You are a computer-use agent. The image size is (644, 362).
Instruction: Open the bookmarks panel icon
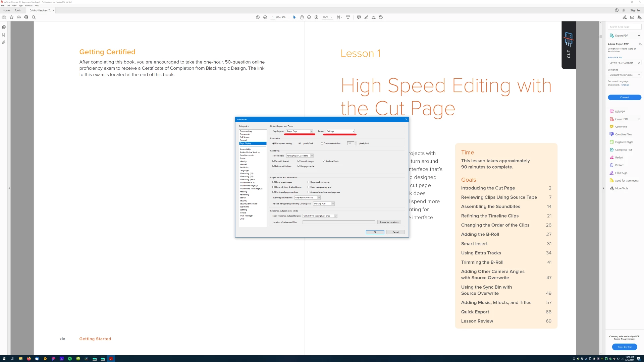(4, 35)
